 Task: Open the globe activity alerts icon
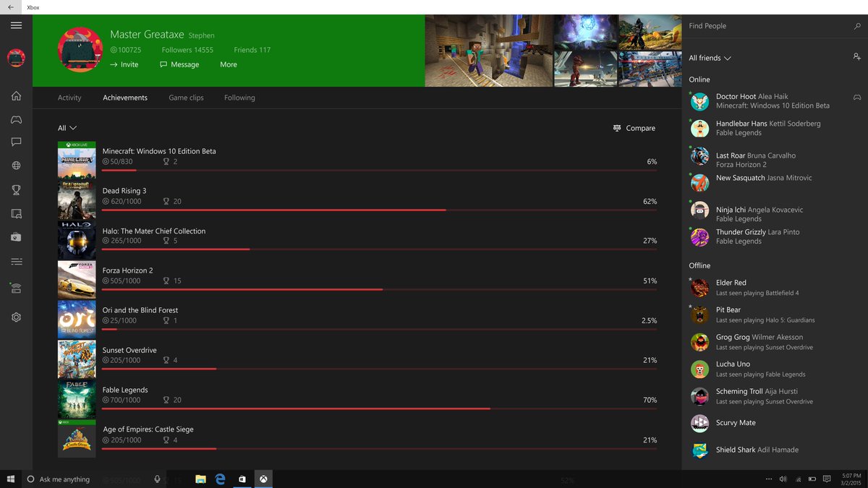click(x=16, y=166)
